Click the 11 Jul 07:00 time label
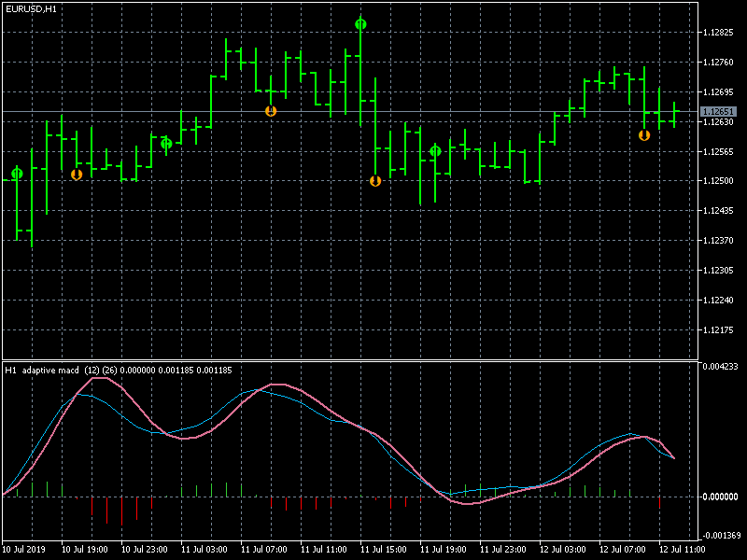 tap(264, 549)
